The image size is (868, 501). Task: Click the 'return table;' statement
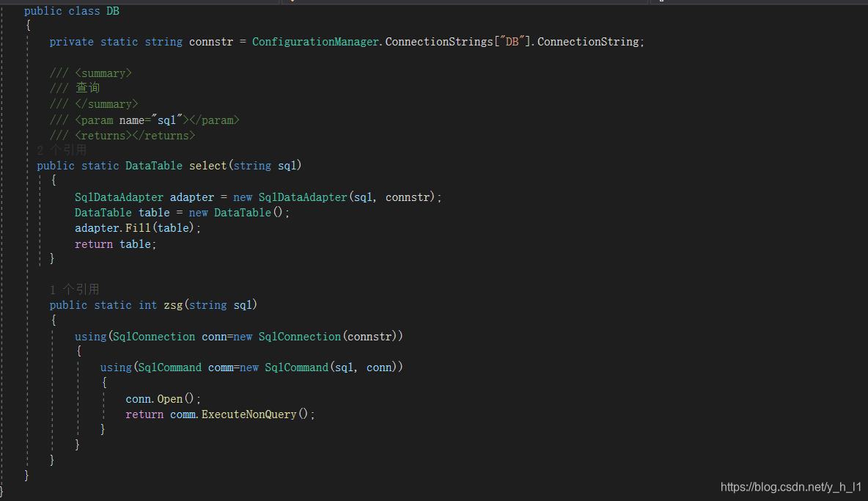115,244
